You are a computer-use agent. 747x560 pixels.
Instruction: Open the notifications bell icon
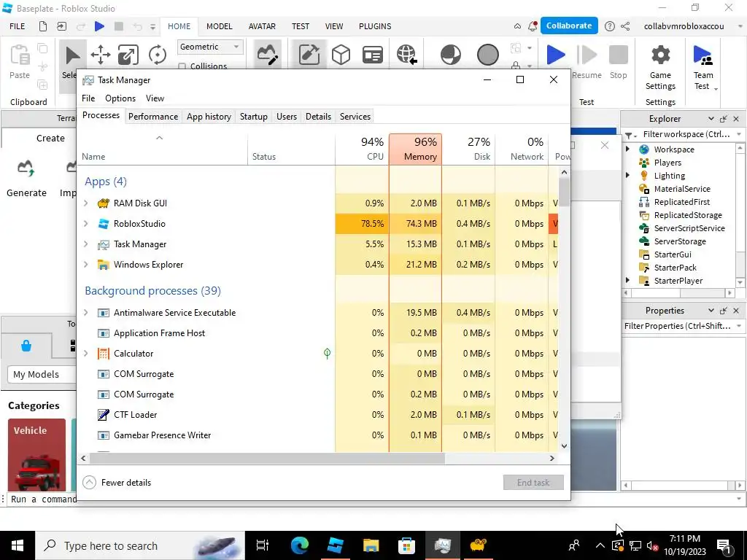[x=533, y=26]
